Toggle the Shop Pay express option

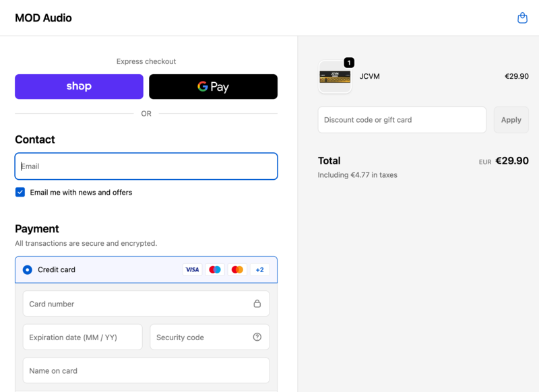coord(79,86)
